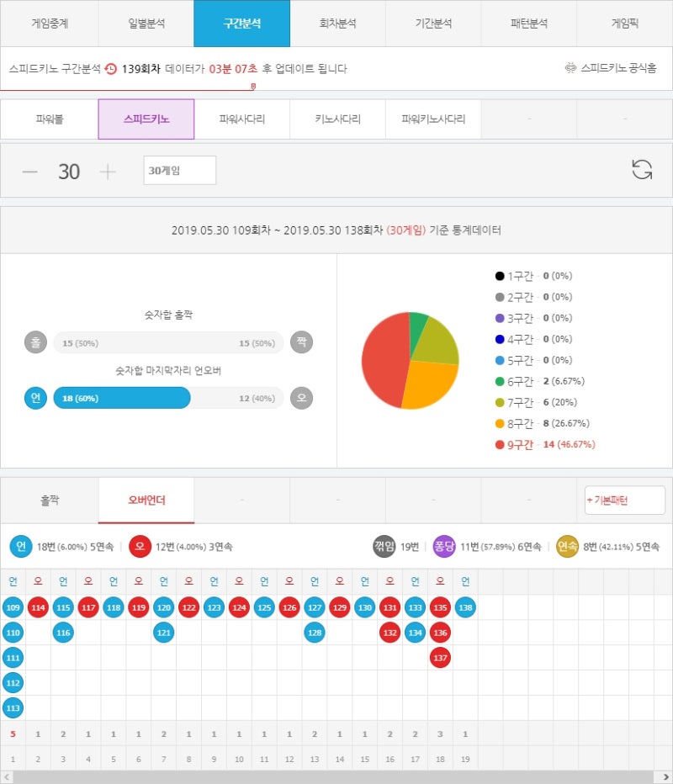673x784 pixels.
Task: Click the red clock update icon
Action: [x=110, y=68]
